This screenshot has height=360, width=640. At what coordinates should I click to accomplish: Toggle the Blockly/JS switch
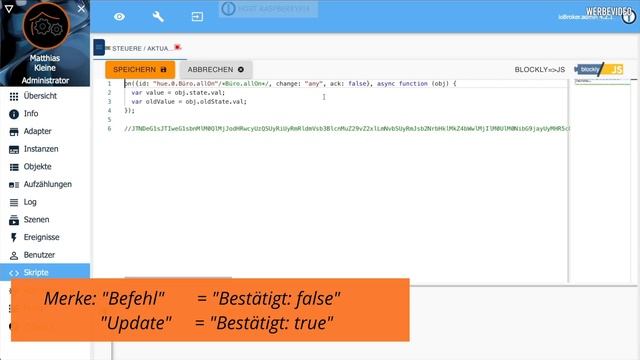599,69
